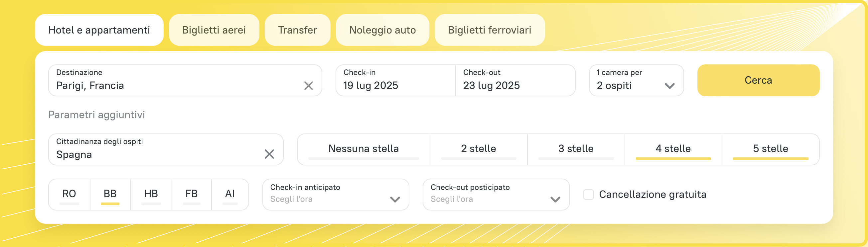This screenshot has height=247, width=868.
Task: Pick the RO room-only meal option
Action: [69, 194]
